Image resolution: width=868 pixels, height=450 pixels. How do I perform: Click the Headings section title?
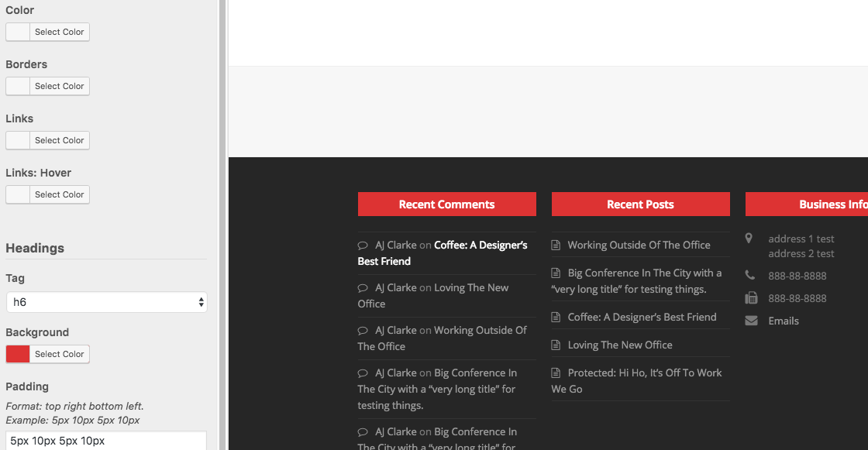pos(35,248)
